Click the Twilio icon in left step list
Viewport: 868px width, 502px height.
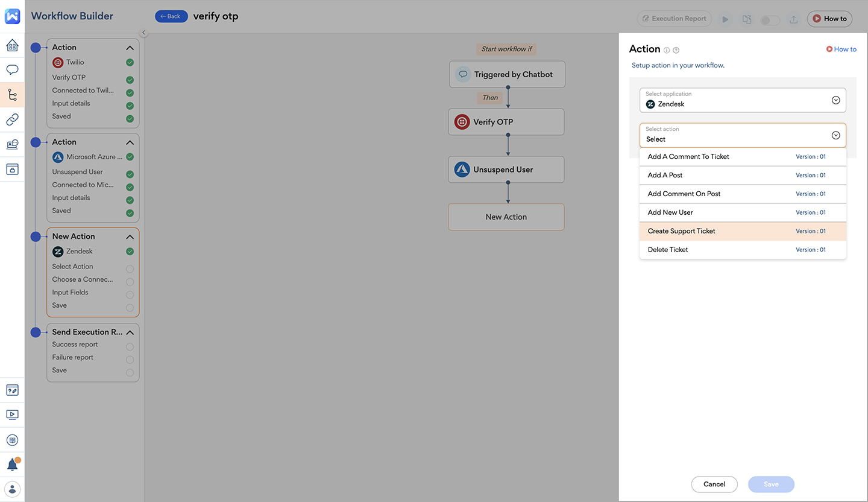58,62
